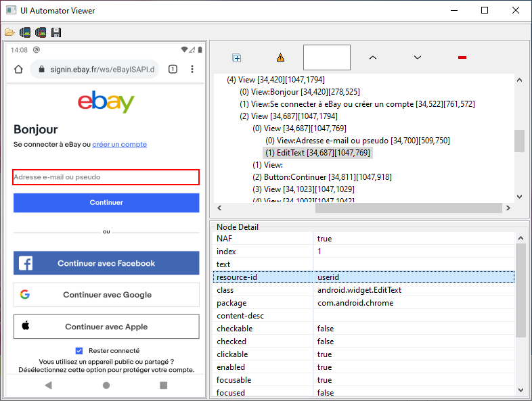Click the Facebook logo icon

pyautogui.click(x=26, y=263)
